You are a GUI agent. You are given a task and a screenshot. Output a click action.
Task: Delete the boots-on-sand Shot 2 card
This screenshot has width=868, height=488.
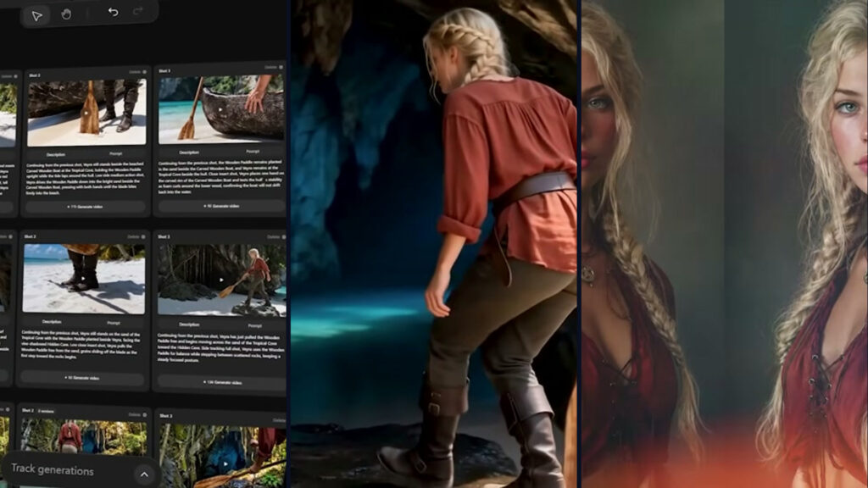click(x=136, y=237)
